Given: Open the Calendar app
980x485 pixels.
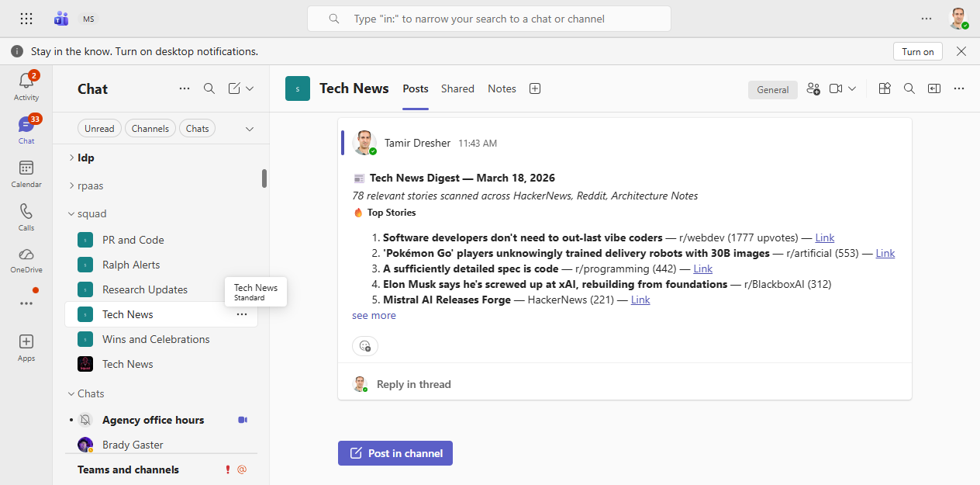Looking at the screenshot, I should tap(26, 171).
